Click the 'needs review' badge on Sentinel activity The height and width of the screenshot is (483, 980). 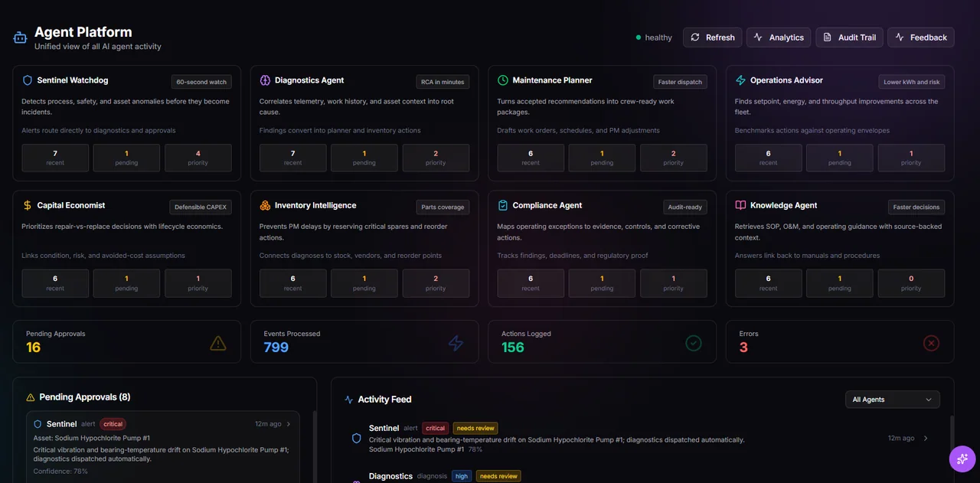(475, 429)
